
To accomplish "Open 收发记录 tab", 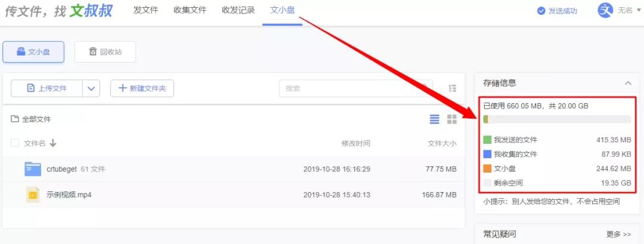I will tap(238, 10).
